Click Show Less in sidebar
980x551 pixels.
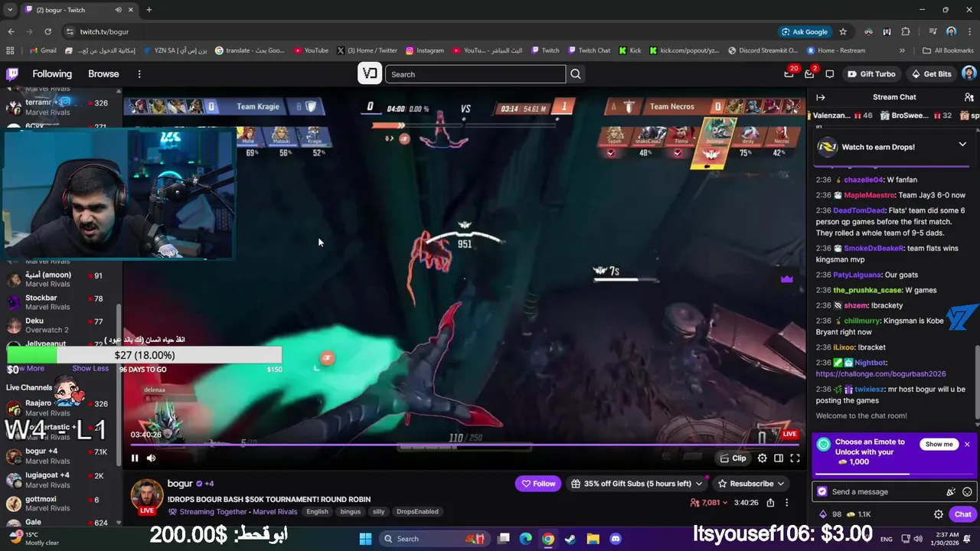coord(90,368)
